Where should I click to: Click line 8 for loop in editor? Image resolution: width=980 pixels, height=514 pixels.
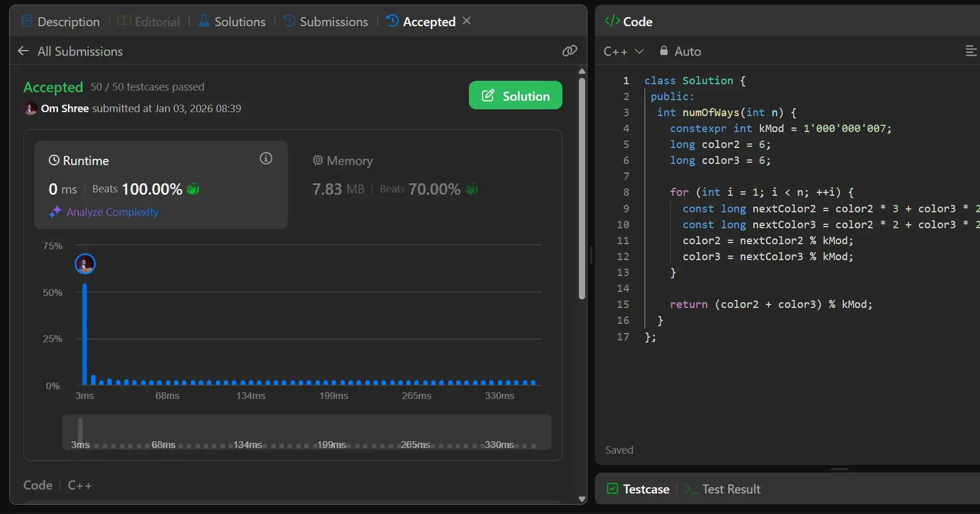762,192
